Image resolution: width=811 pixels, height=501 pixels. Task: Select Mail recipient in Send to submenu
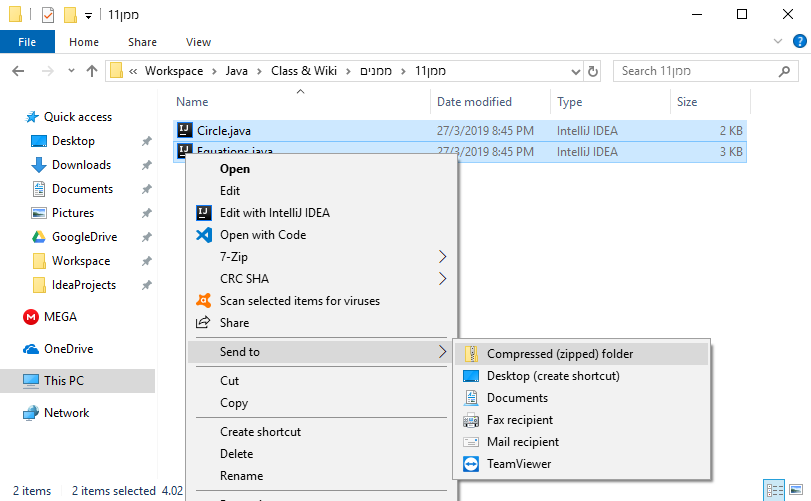(x=522, y=442)
